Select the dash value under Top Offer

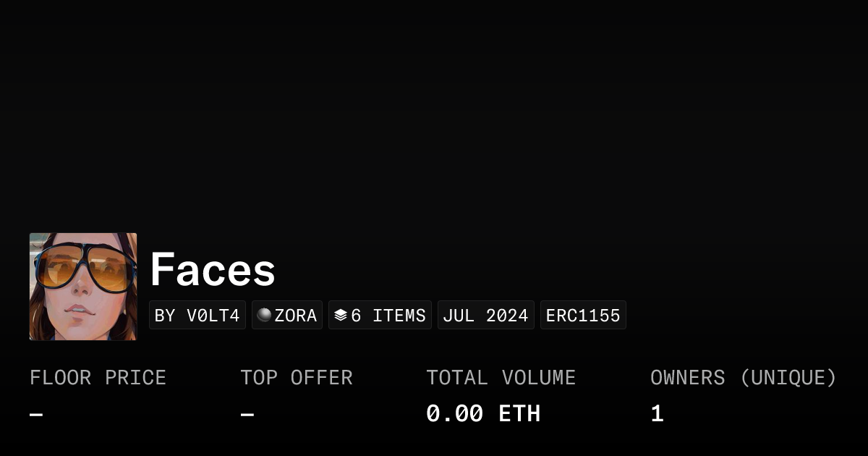click(247, 415)
